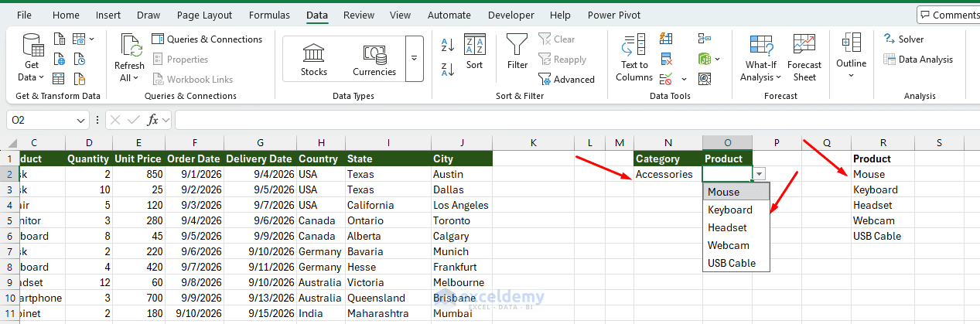Click the From Text/CSV icon
Image resolution: width=980 pixels, height=324 pixels.
click(x=60, y=39)
